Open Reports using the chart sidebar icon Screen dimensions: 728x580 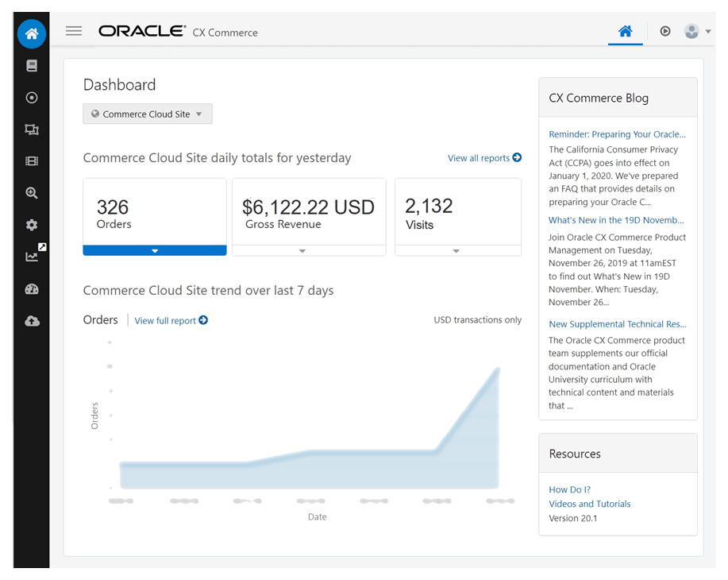(x=31, y=256)
